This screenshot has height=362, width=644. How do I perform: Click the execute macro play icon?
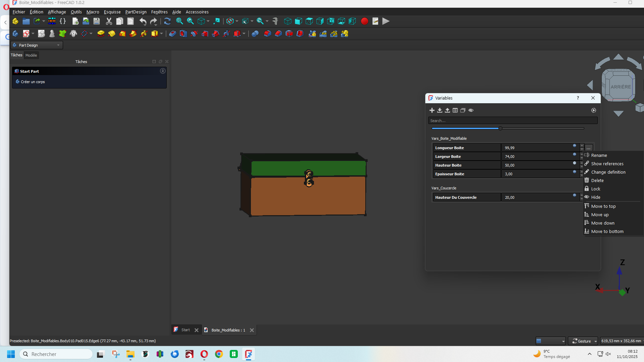coord(386,21)
